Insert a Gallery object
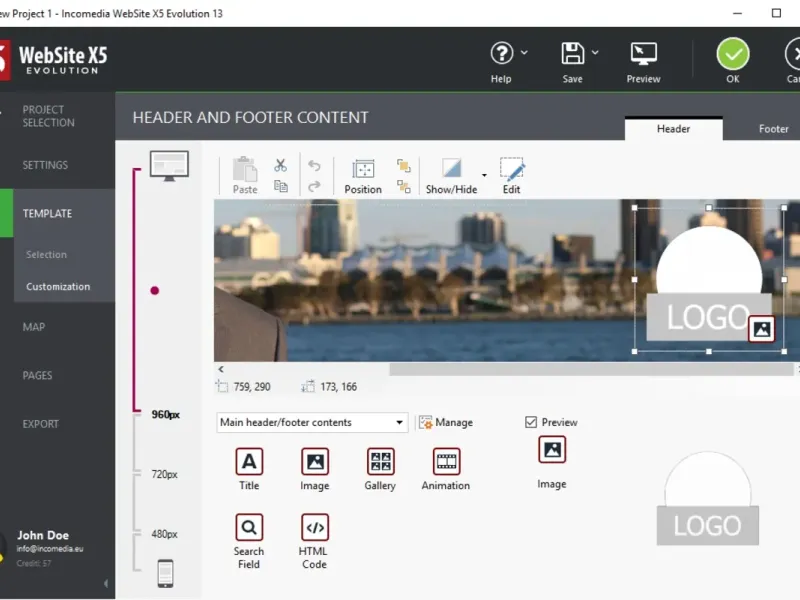The height and width of the screenshot is (600, 800). pos(380,469)
